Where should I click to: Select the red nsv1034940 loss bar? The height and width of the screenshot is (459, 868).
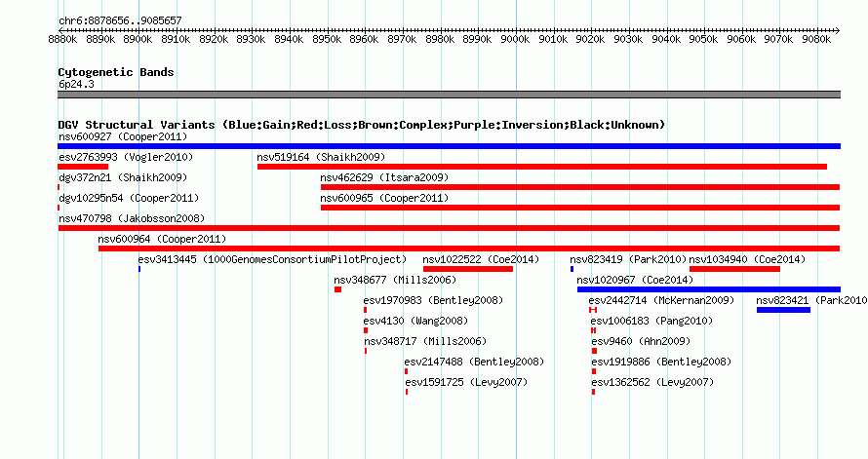pyautogui.click(x=734, y=269)
